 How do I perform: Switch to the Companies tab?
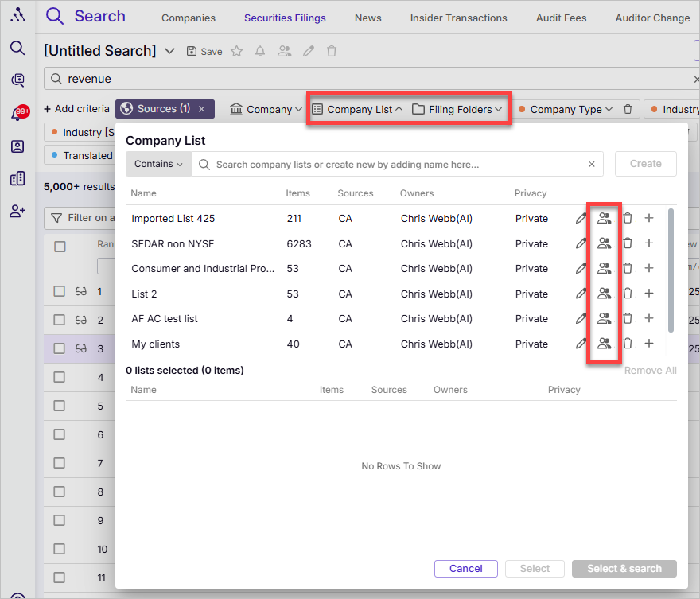188,18
